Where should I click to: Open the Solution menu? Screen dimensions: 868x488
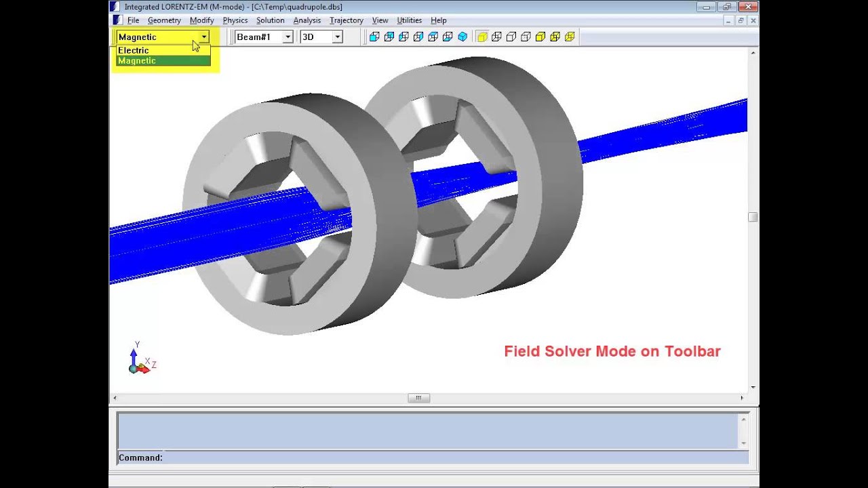pos(270,20)
